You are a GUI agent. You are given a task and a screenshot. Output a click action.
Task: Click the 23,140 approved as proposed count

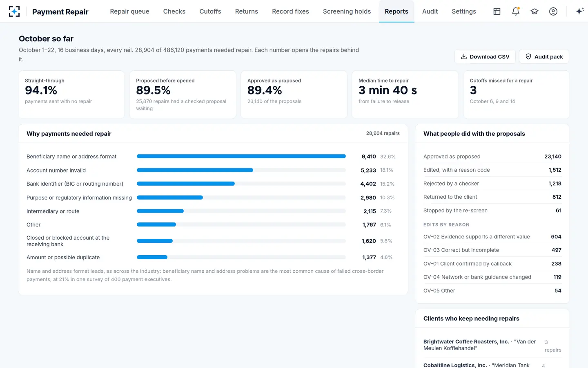pos(553,157)
